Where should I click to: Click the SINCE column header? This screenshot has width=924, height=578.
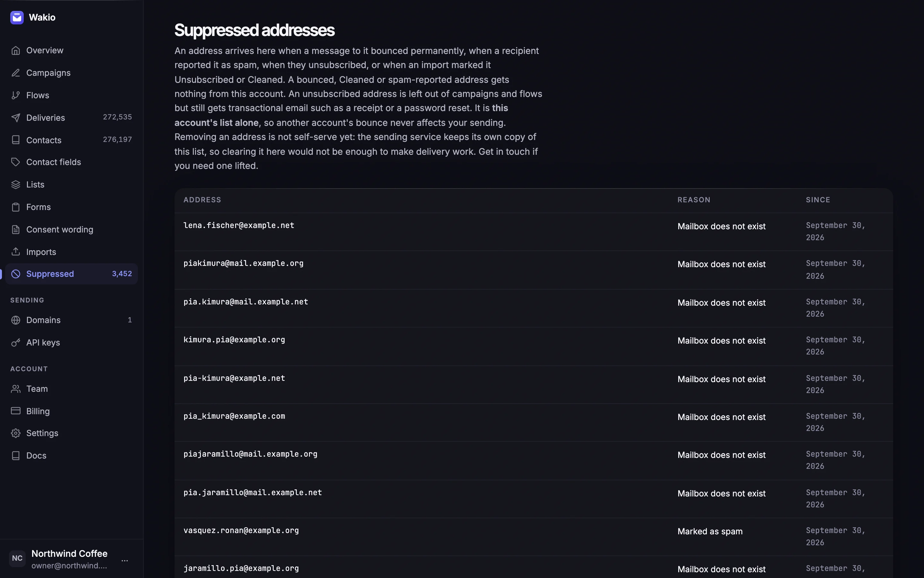pyautogui.click(x=818, y=200)
